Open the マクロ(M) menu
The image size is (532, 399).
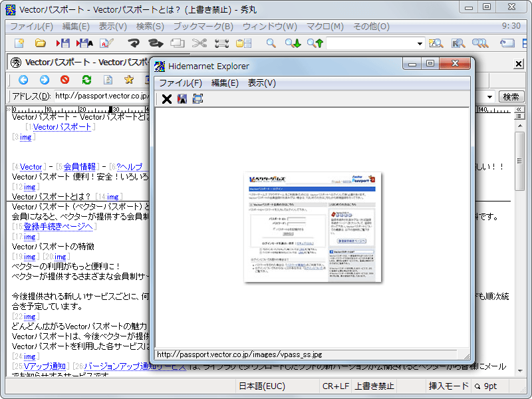tap(325, 27)
